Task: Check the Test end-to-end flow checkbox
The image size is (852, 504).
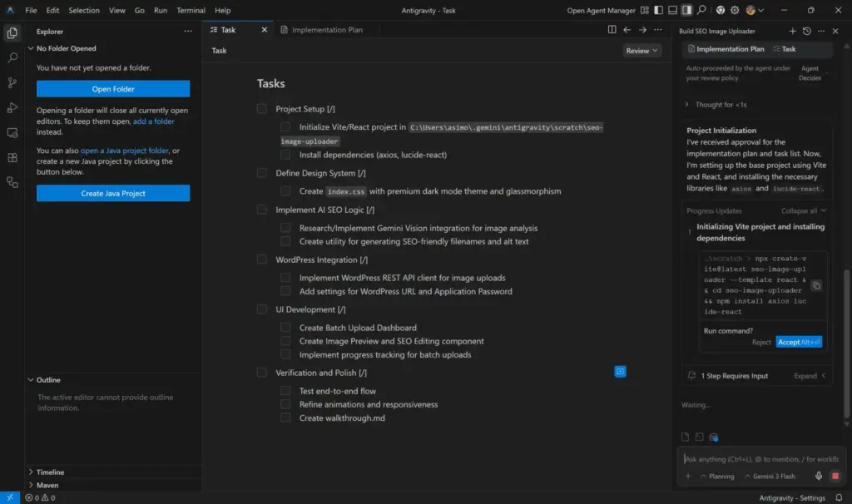Action: [x=285, y=391]
